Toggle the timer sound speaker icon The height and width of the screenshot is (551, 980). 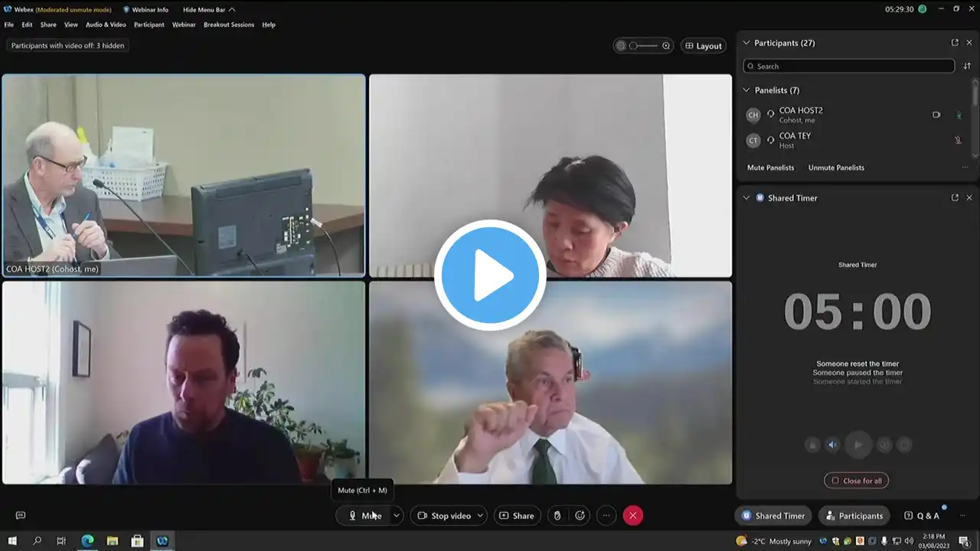point(833,445)
